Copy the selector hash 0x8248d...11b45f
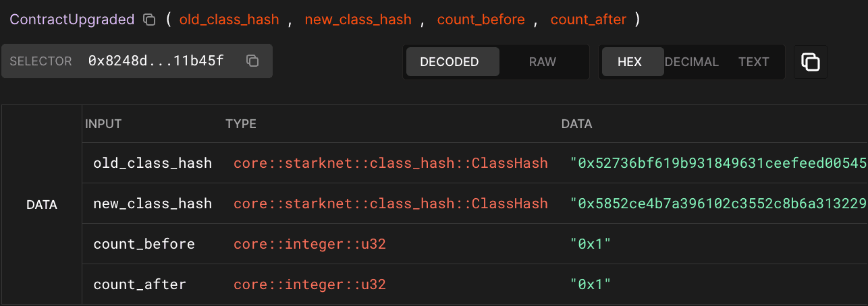 [252, 61]
